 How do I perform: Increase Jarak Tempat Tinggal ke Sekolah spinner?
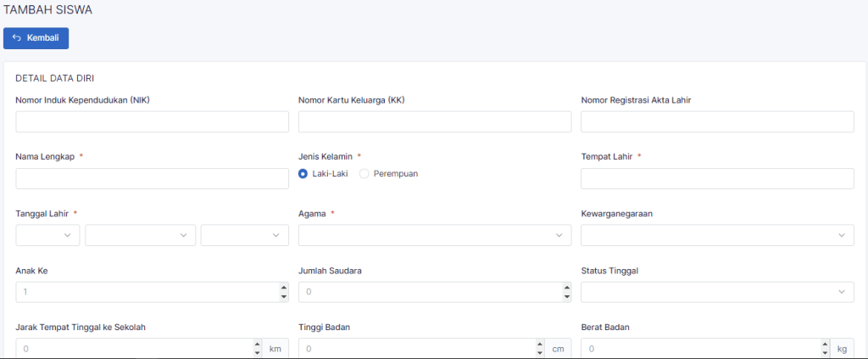[x=257, y=345]
